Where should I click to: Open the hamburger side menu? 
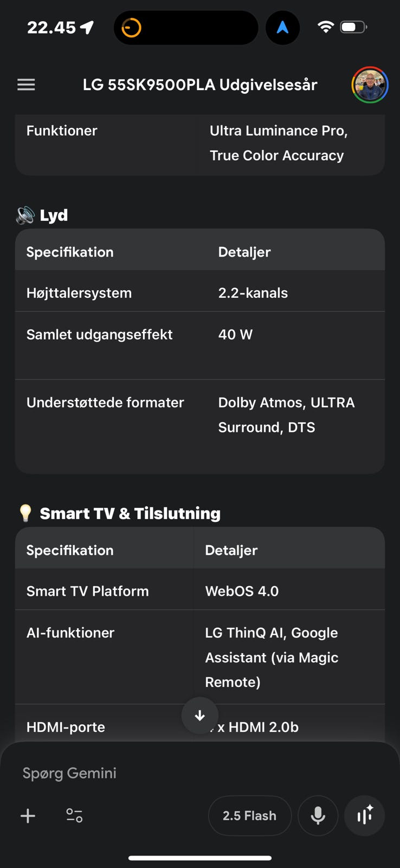click(x=26, y=85)
